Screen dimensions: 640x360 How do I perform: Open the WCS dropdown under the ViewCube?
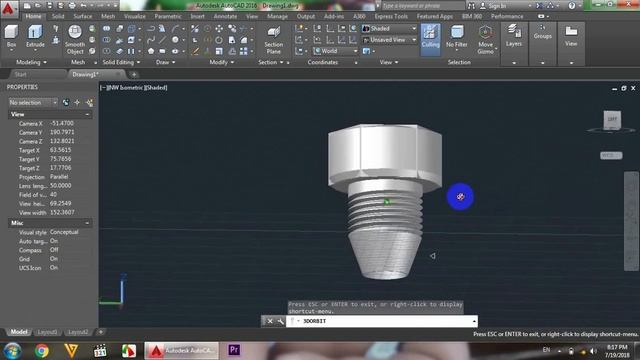pyautogui.click(x=611, y=156)
